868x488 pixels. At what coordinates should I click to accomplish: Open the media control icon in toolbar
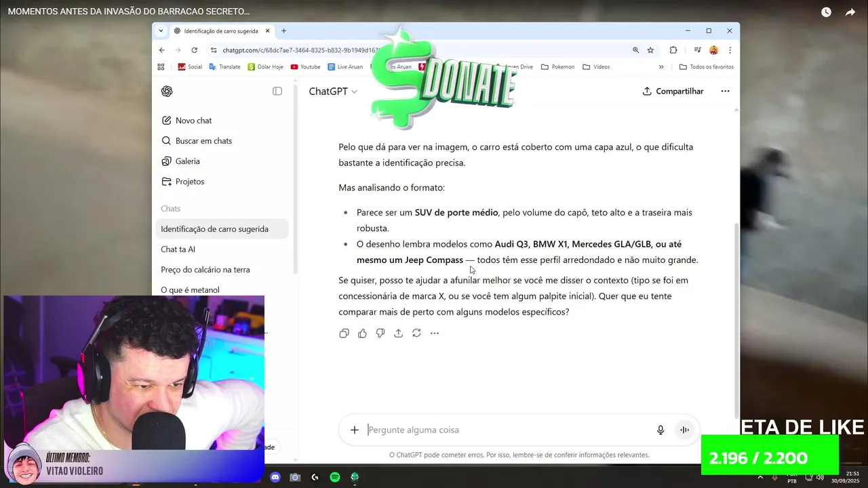[x=697, y=50]
